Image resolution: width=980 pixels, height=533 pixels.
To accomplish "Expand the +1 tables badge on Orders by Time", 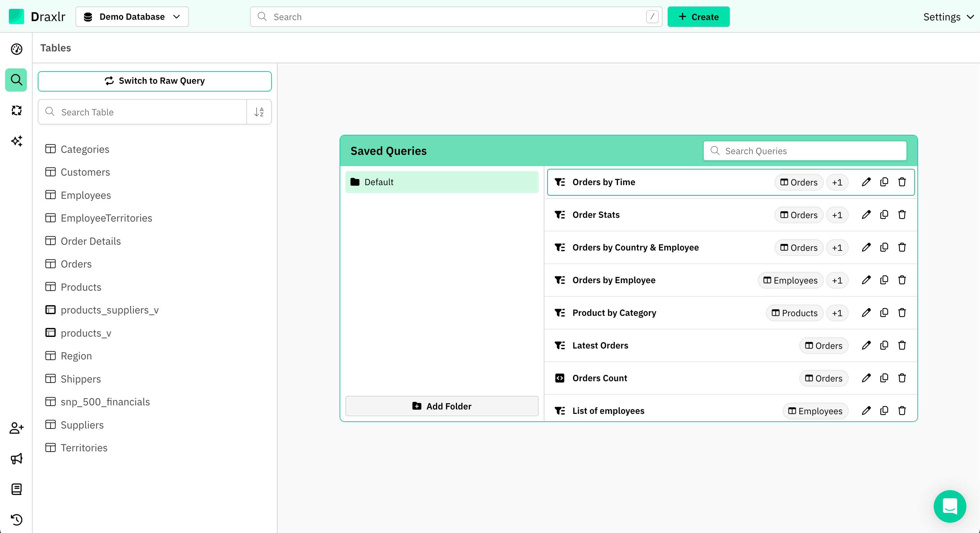I will tap(837, 183).
